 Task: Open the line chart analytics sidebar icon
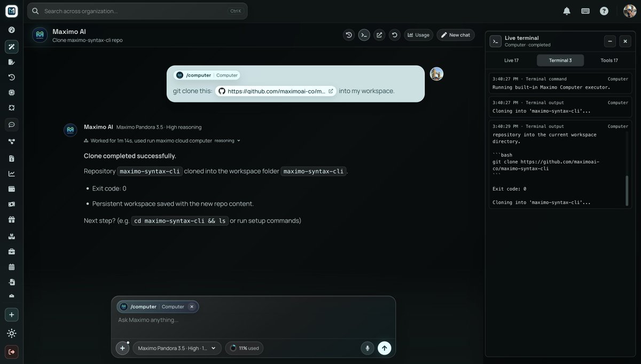12,173
